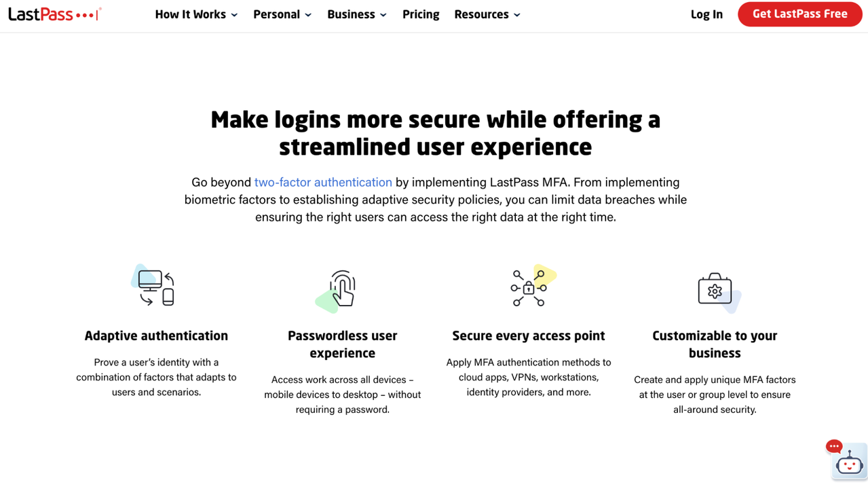Open the chatbot robot assistant
The height and width of the screenshot is (489, 868).
click(x=849, y=465)
